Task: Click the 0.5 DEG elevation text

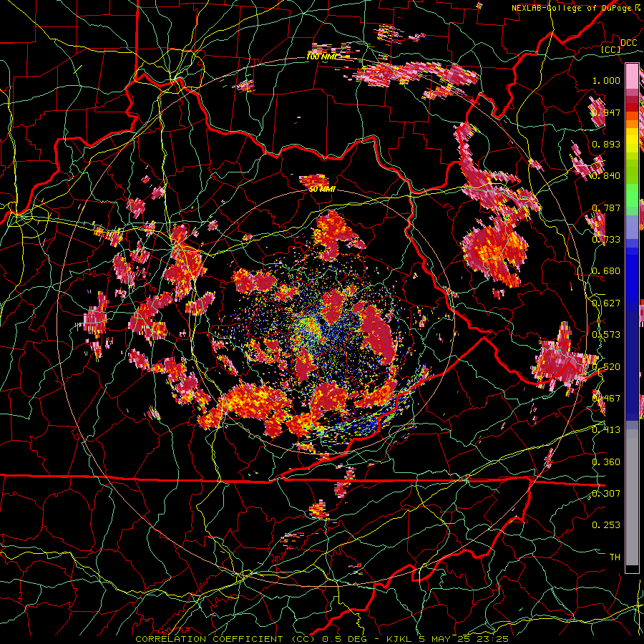Action: click(x=344, y=639)
